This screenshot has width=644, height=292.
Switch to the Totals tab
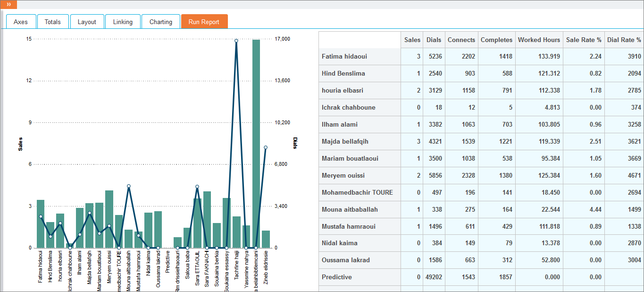53,22
